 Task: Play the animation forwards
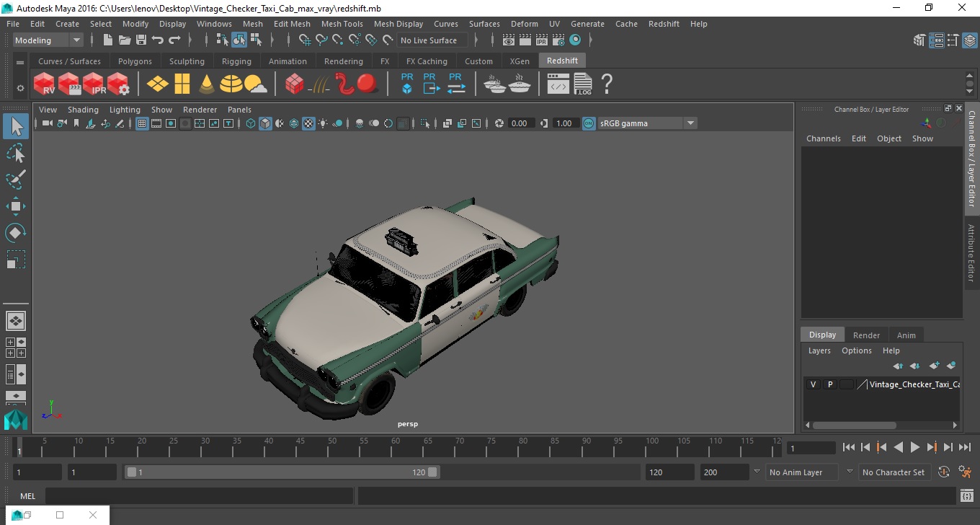915,447
